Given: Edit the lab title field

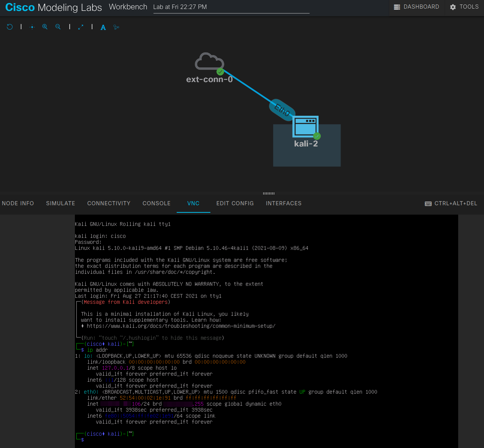Looking at the screenshot, I should pyautogui.click(x=231, y=7).
